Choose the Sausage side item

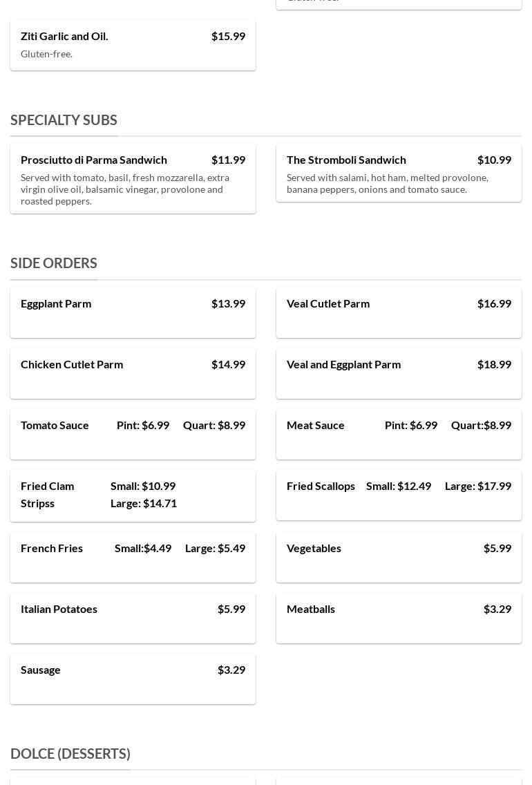pyautogui.click(x=133, y=679)
